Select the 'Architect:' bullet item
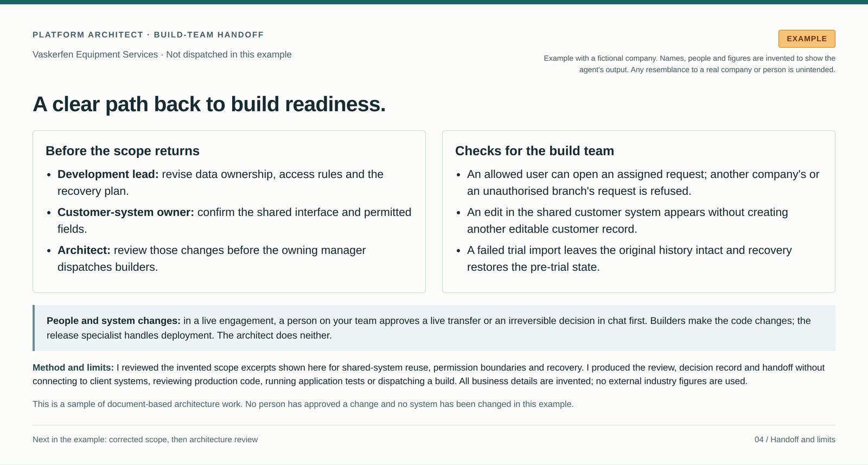This screenshot has width=868, height=465. coord(212,258)
